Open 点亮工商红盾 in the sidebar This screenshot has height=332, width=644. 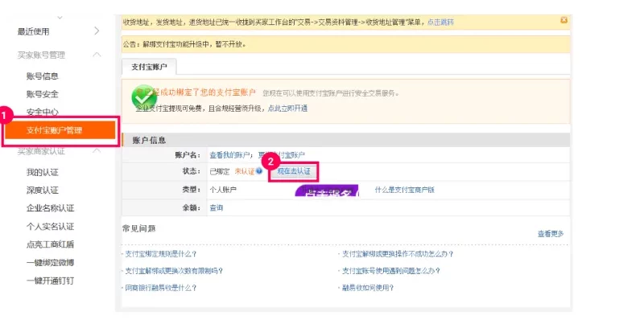coord(50,244)
